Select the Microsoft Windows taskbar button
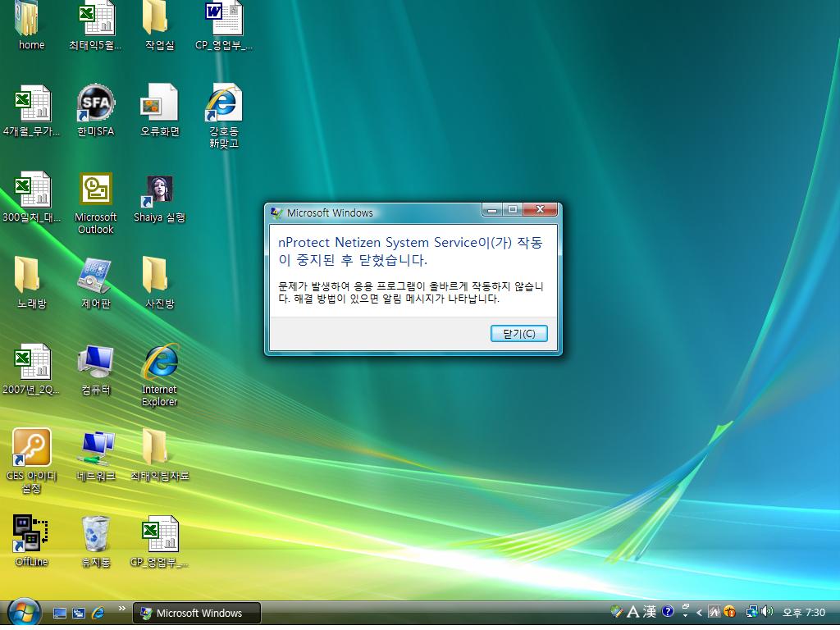 [x=197, y=613]
